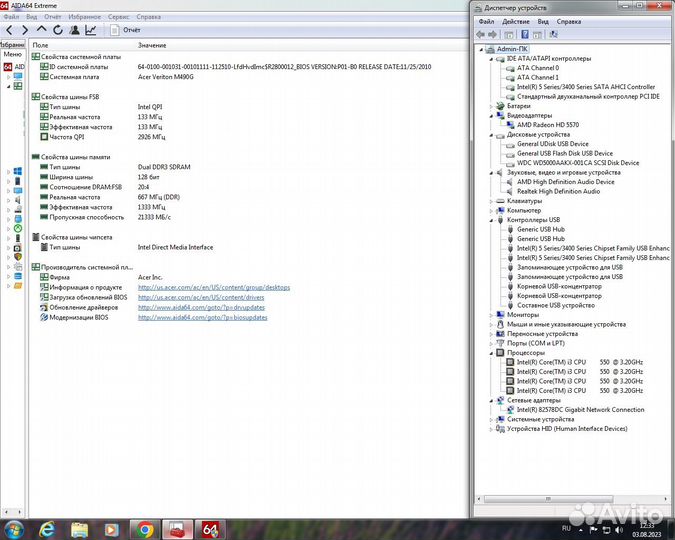The height and width of the screenshot is (540, 675).
Task: Open the Сервис menu in AIDA64
Action: 118,17
